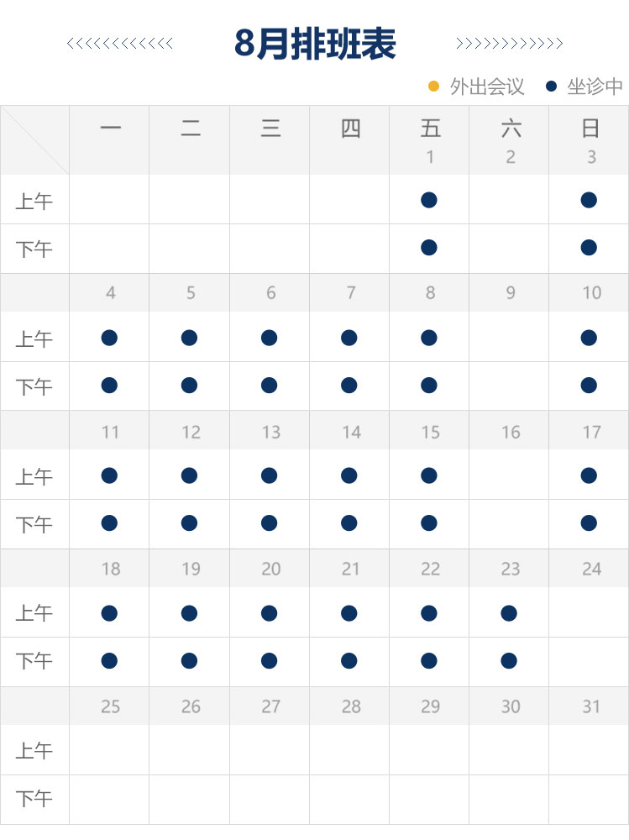Click the right chevron arrows beside the title
The height and width of the screenshot is (840, 629).
[x=509, y=44]
